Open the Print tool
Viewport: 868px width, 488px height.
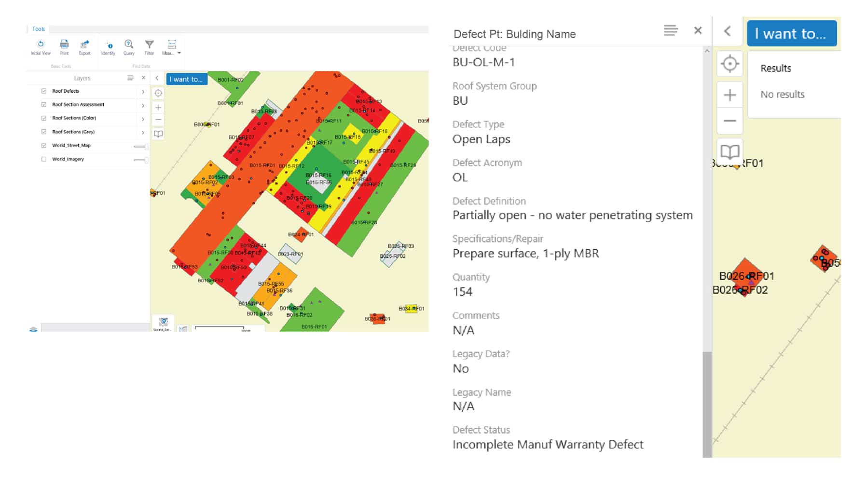coord(64,47)
